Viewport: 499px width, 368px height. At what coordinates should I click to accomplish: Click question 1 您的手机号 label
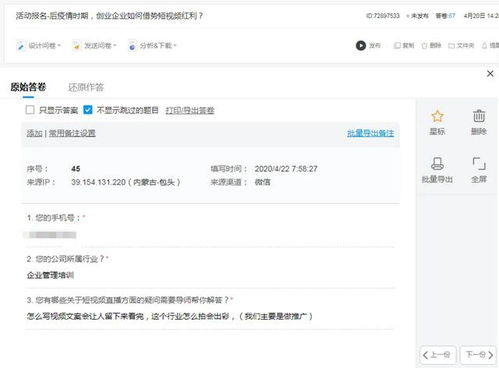[x=56, y=218]
